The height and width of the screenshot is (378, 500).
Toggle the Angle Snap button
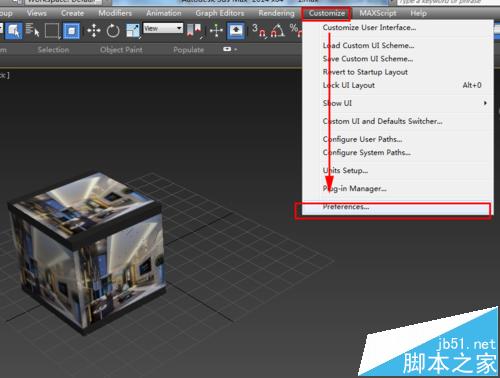point(278,30)
